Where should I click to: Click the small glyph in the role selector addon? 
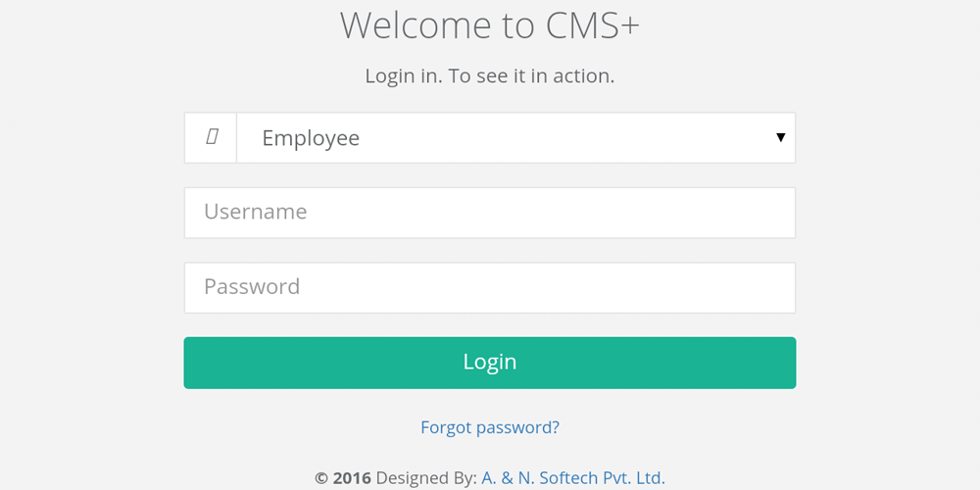pyautogui.click(x=211, y=138)
